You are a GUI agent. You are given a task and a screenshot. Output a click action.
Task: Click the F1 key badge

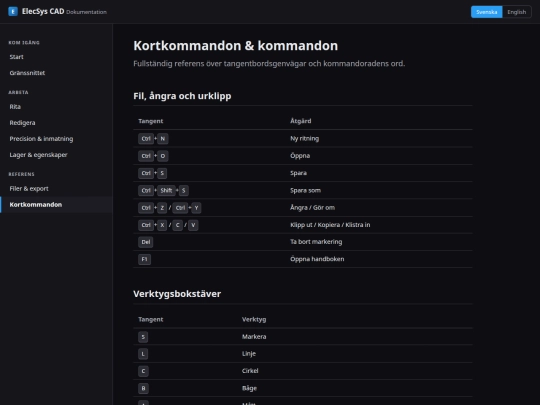[x=144, y=259]
